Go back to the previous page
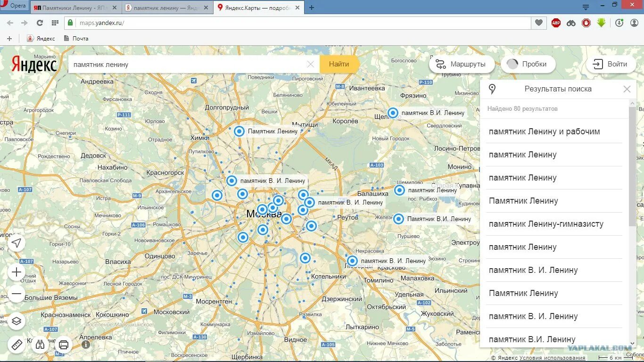This screenshot has height=362, width=644. pyautogui.click(x=10, y=23)
